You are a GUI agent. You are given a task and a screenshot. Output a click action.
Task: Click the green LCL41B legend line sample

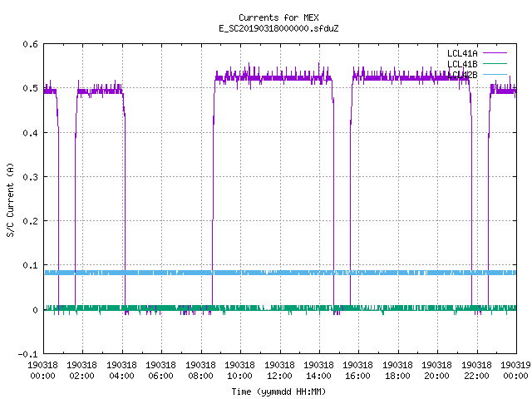point(495,63)
